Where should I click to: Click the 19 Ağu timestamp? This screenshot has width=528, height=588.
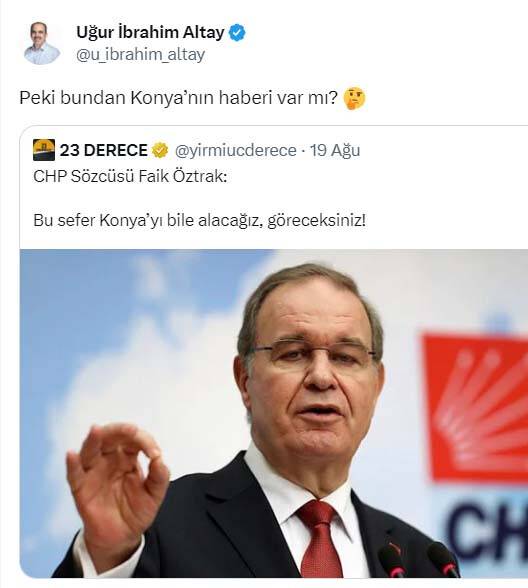[x=335, y=150]
